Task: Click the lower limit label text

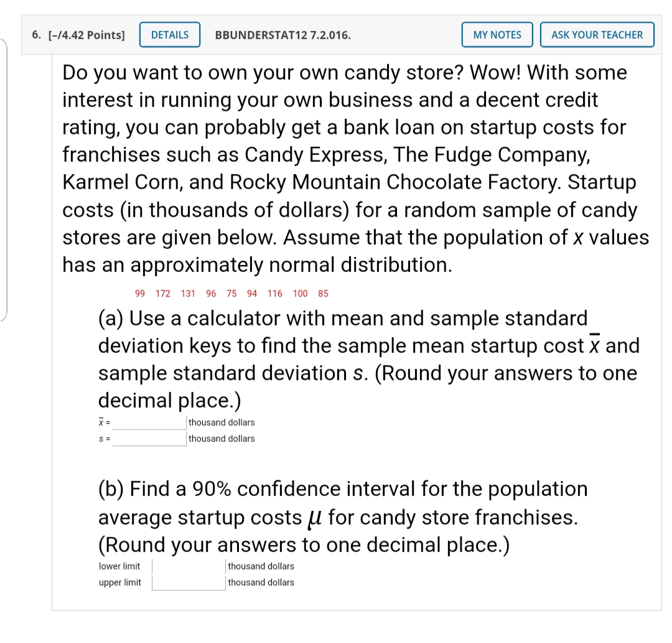Action: (x=119, y=566)
